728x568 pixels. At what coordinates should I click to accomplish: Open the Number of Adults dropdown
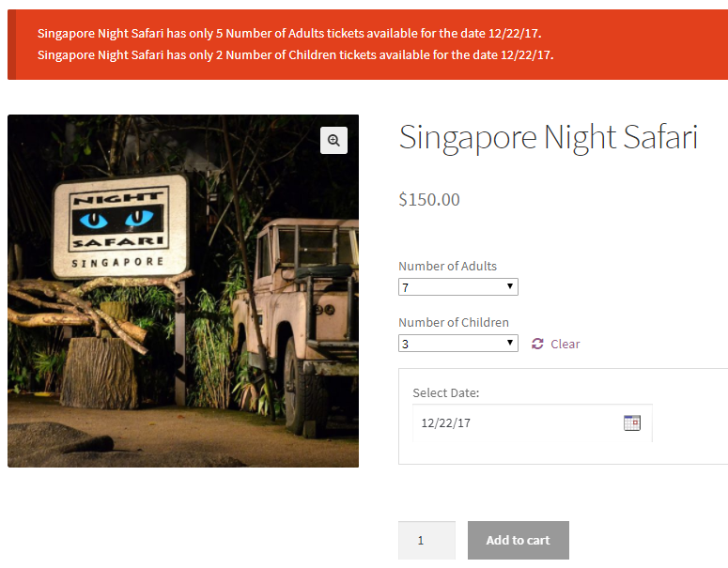pyautogui.click(x=457, y=286)
